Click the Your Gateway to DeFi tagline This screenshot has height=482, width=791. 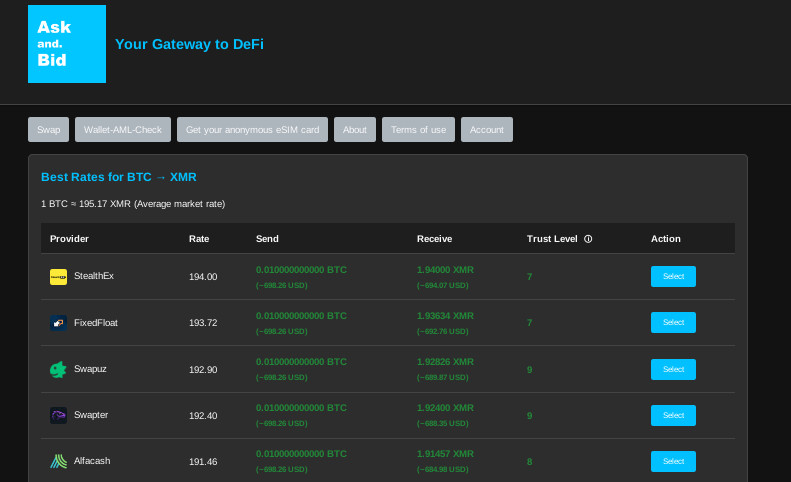click(x=189, y=44)
